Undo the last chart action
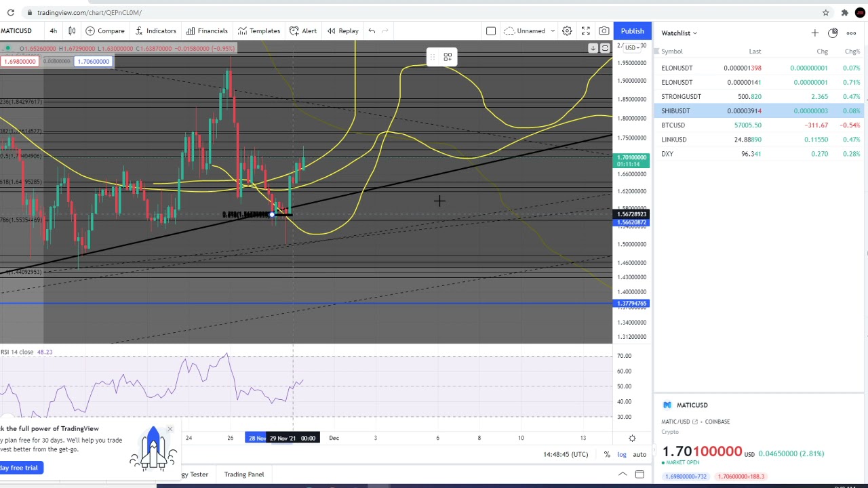The width and height of the screenshot is (868, 488). click(x=372, y=30)
